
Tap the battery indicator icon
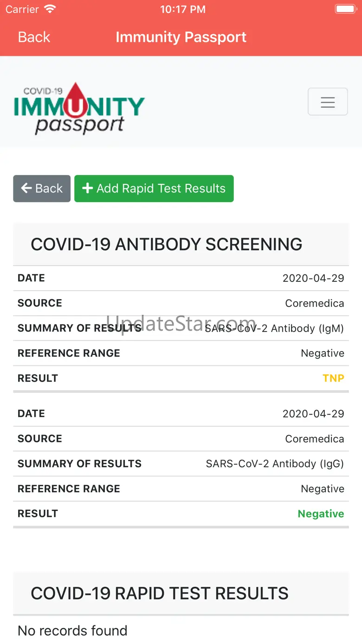pos(345,9)
